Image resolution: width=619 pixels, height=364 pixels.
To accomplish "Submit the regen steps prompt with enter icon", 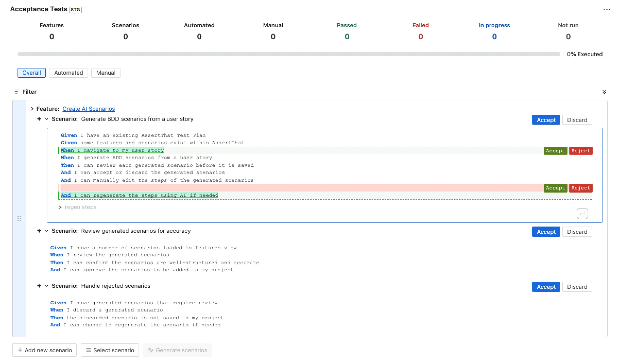I will tap(582, 214).
